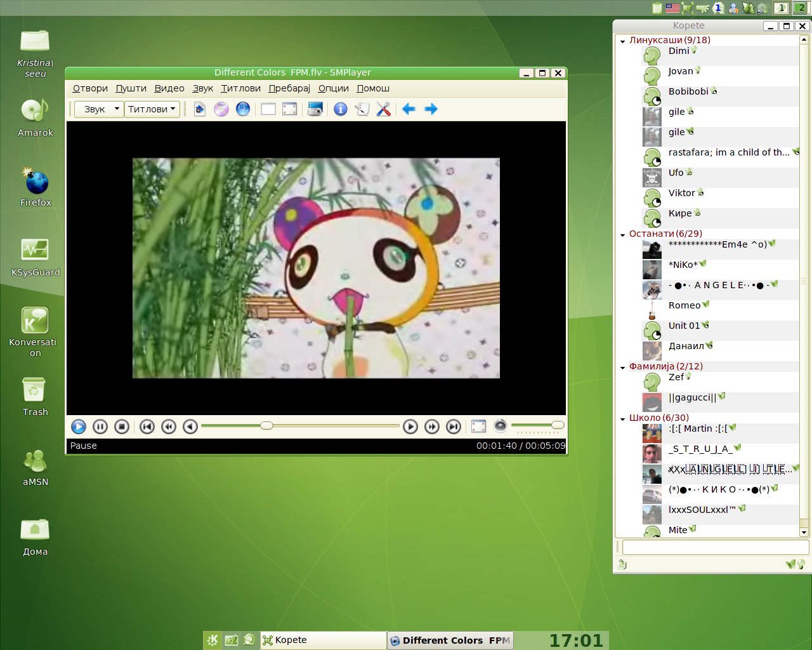Select contact Viktor in Kopete
812x650 pixels.
(720, 197)
